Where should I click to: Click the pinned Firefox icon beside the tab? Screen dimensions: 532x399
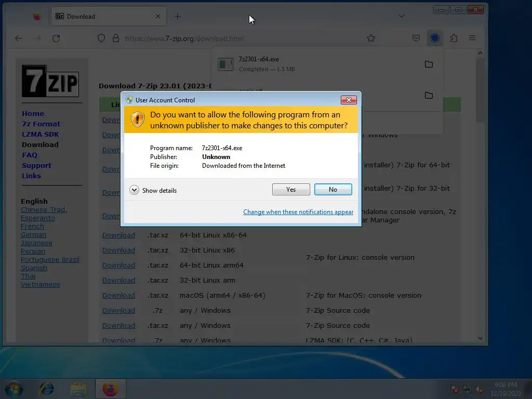(x=37, y=16)
